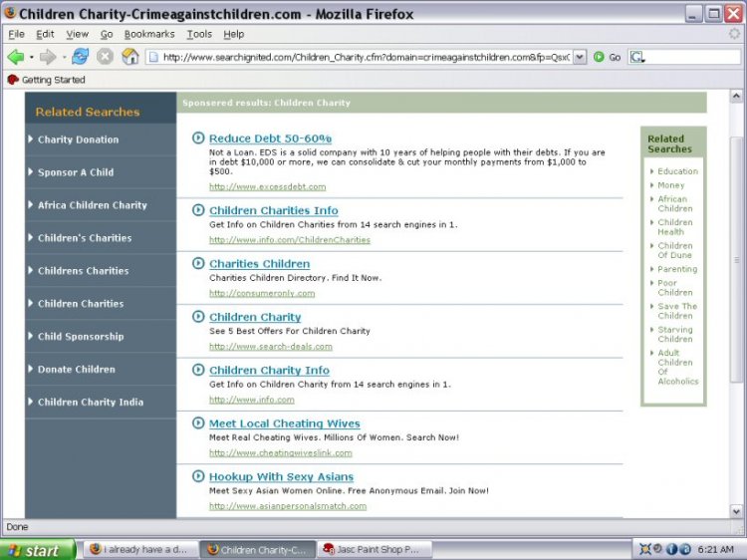Click the circle icon beside Hookup With Sexy Asians
747x560 pixels.
(x=198, y=476)
